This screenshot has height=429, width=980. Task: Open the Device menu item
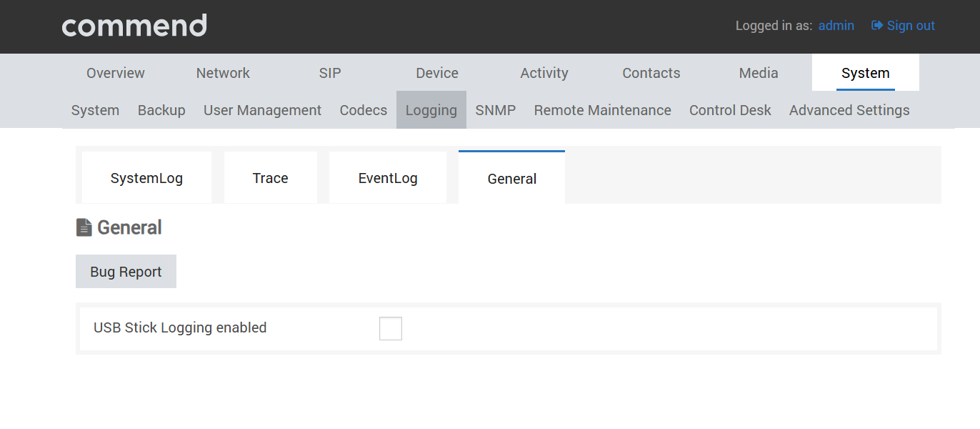pos(437,73)
